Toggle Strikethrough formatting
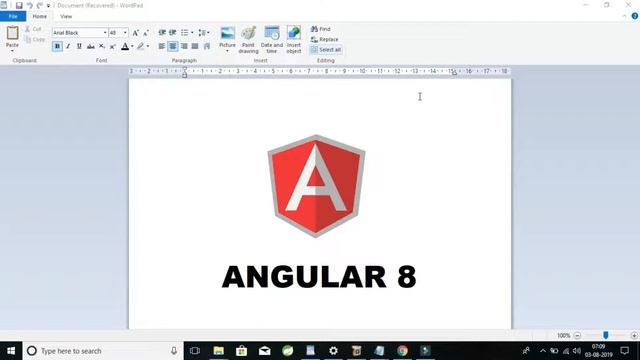The image size is (640, 360). [x=91, y=47]
